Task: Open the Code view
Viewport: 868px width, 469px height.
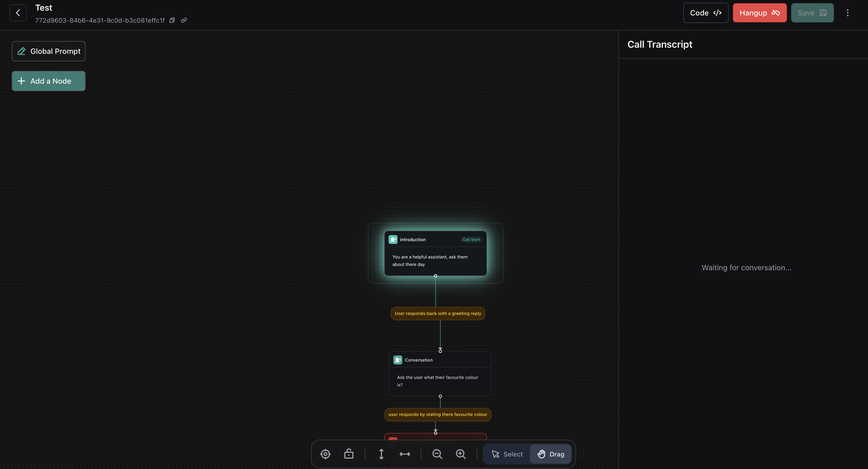Action: click(706, 13)
